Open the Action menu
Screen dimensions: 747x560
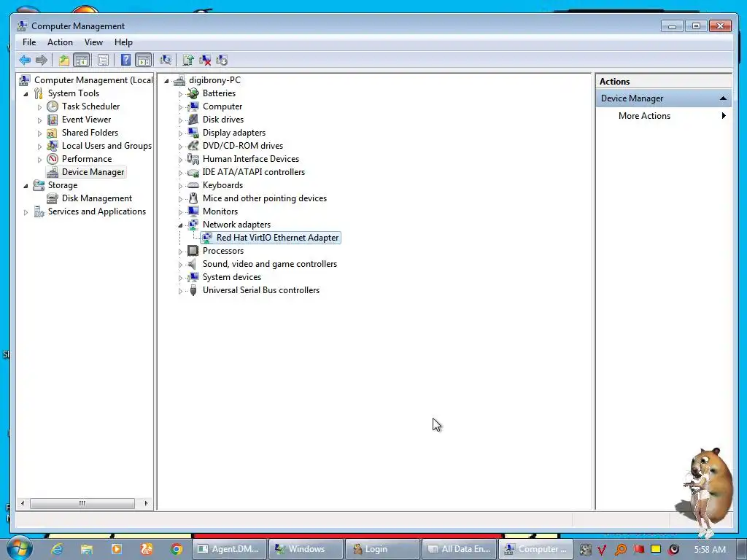(x=60, y=42)
